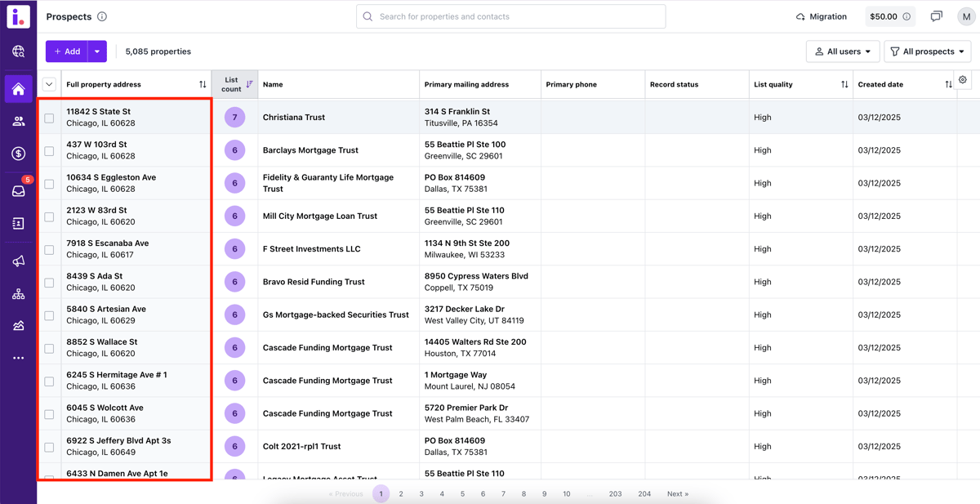Viewport: 980px width, 504px height.
Task: Open 6922 S Jeffery Blvd Apt 3s property
Action: [x=118, y=440]
